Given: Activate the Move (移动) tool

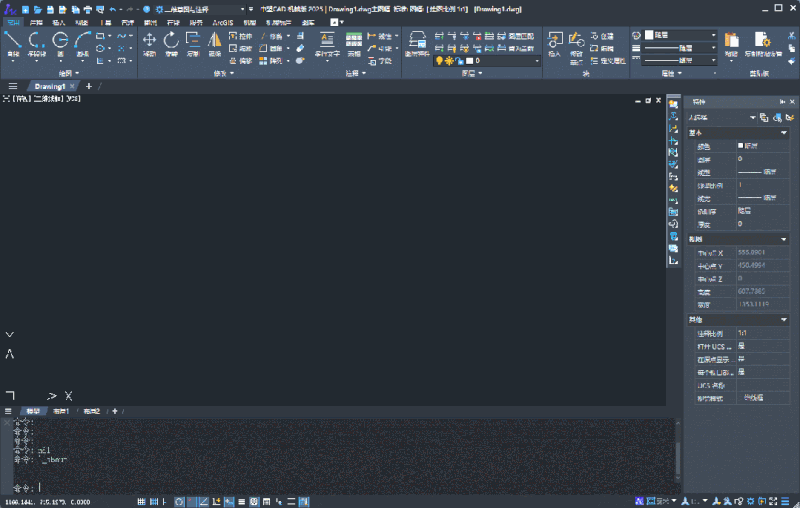Looking at the screenshot, I should coord(149,43).
